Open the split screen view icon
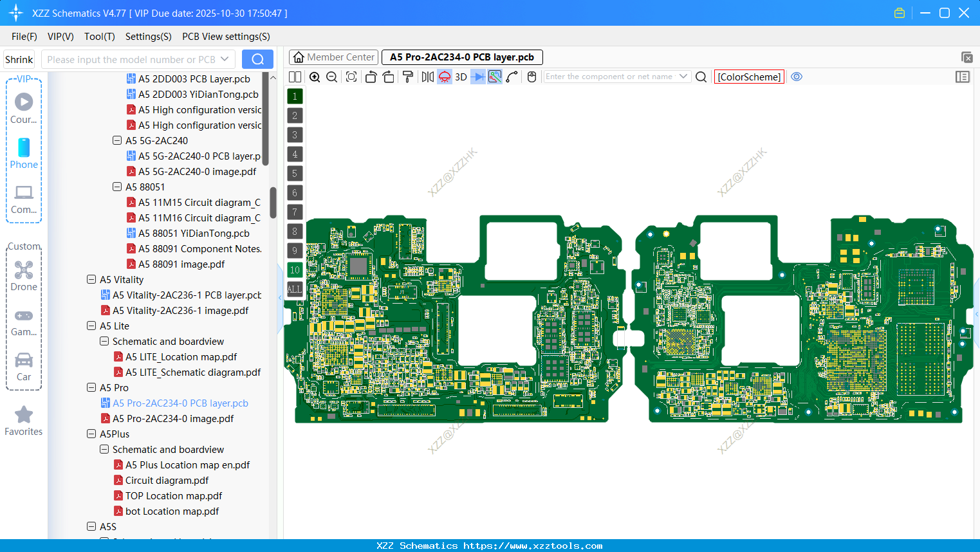 (295, 77)
